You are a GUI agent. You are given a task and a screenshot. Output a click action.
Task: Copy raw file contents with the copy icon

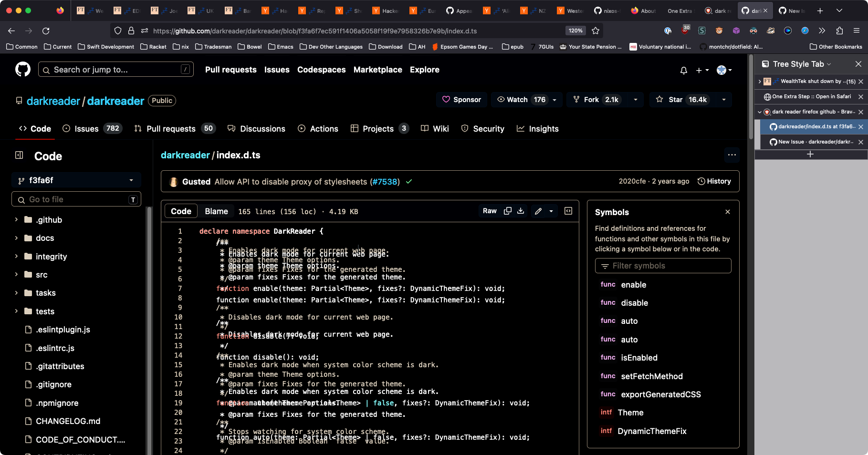point(507,211)
